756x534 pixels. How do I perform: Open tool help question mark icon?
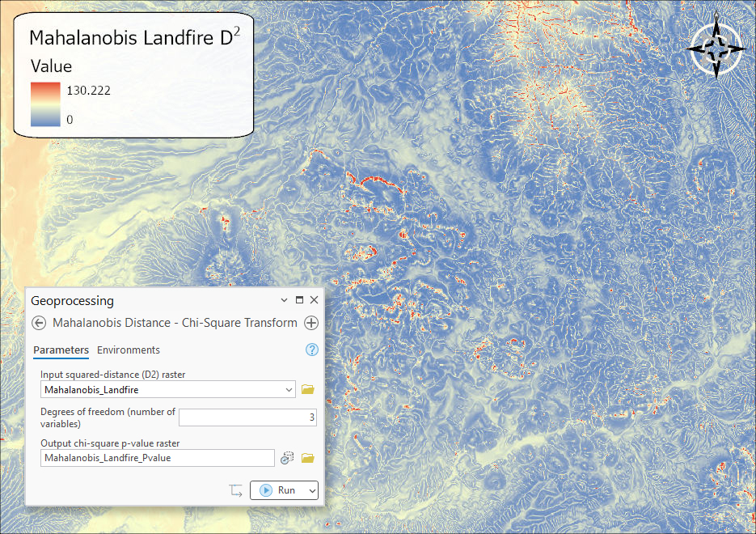click(312, 350)
